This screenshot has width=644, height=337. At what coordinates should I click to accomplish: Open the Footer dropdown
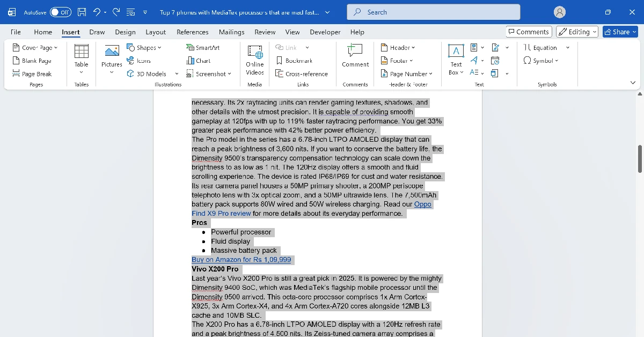(x=397, y=61)
